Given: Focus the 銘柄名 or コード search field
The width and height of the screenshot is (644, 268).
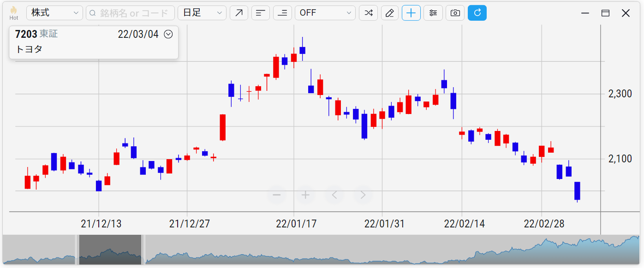Looking at the screenshot, I should pyautogui.click(x=130, y=13).
